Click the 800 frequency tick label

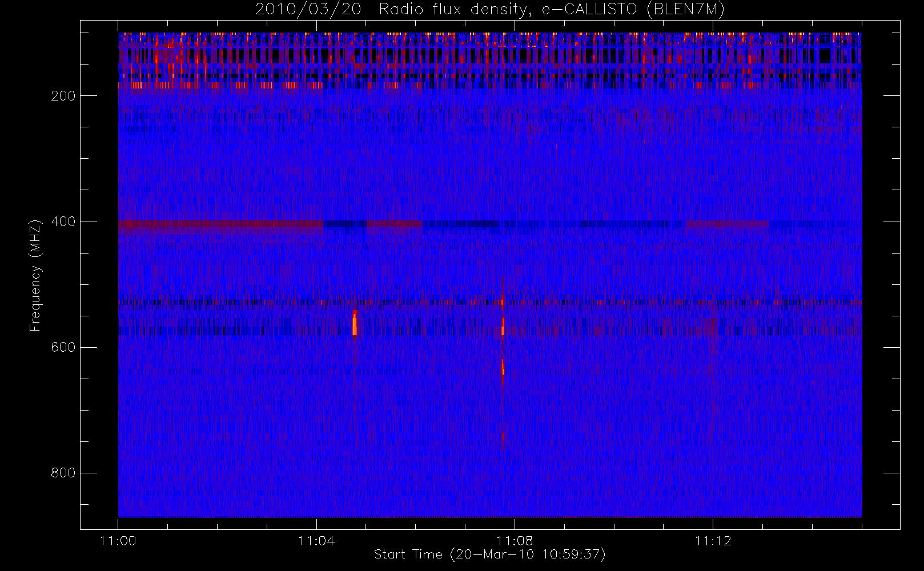tap(63, 473)
